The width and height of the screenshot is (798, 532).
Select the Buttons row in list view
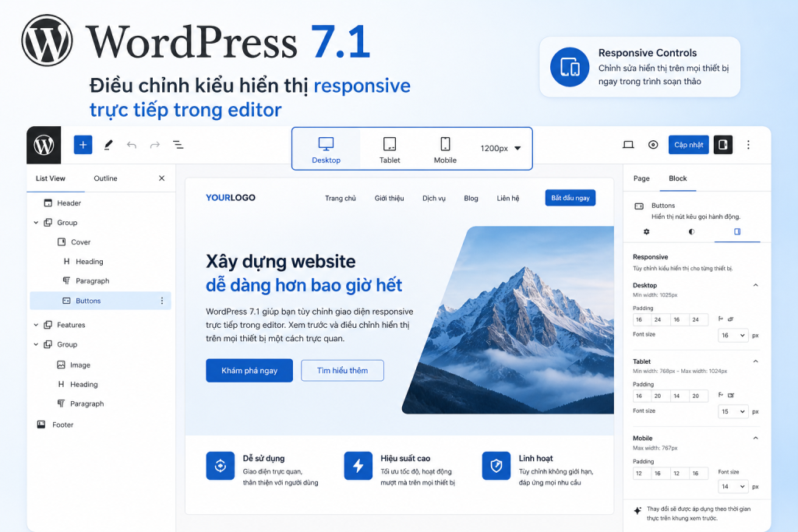(101, 301)
